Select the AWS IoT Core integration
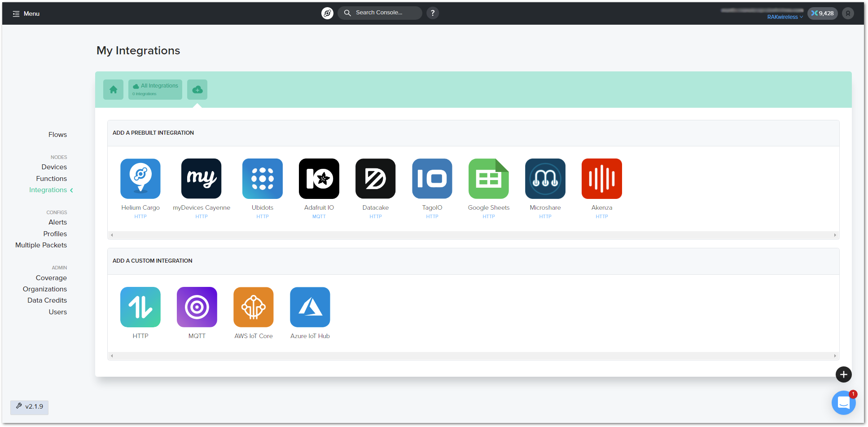 (254, 307)
